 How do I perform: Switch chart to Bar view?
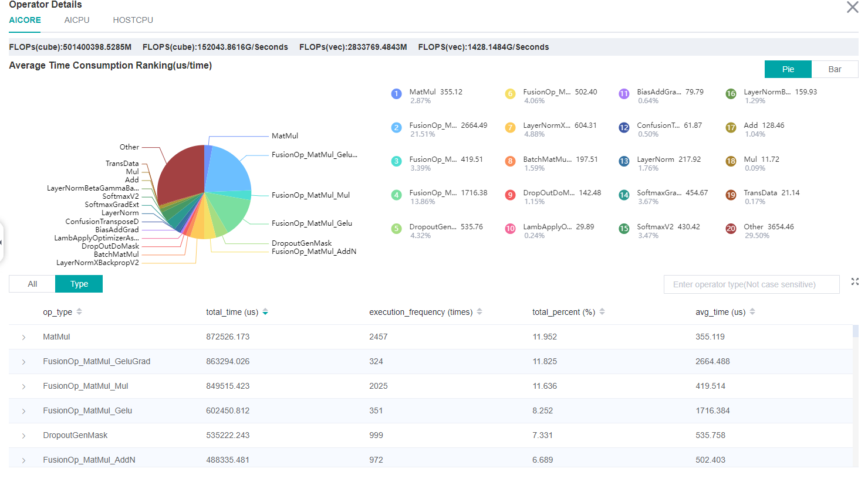(835, 69)
